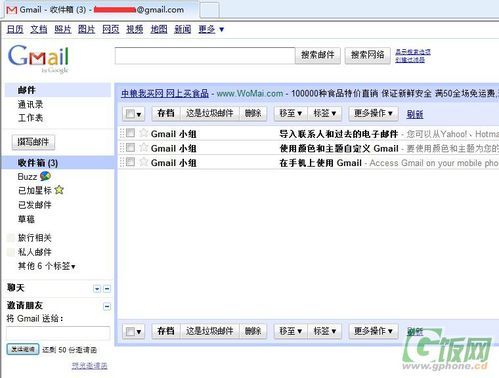Viewport: 499px width, 378px height.
Task: Open the 中粮我买网 网上买食品 ad link
Action: (165, 93)
